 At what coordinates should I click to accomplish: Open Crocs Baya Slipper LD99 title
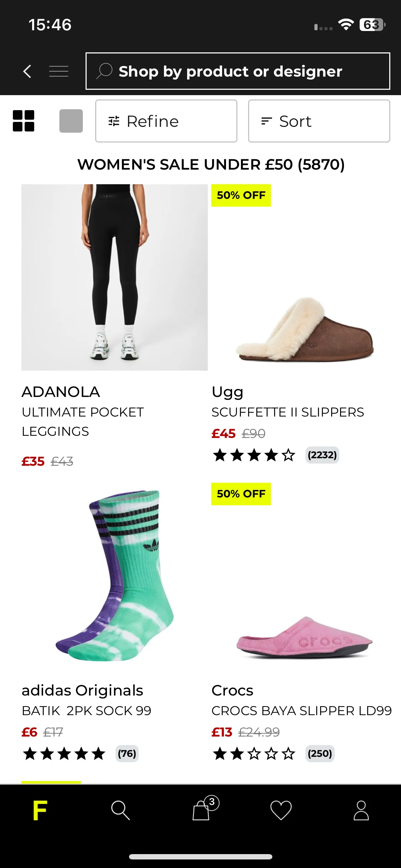[x=302, y=711]
